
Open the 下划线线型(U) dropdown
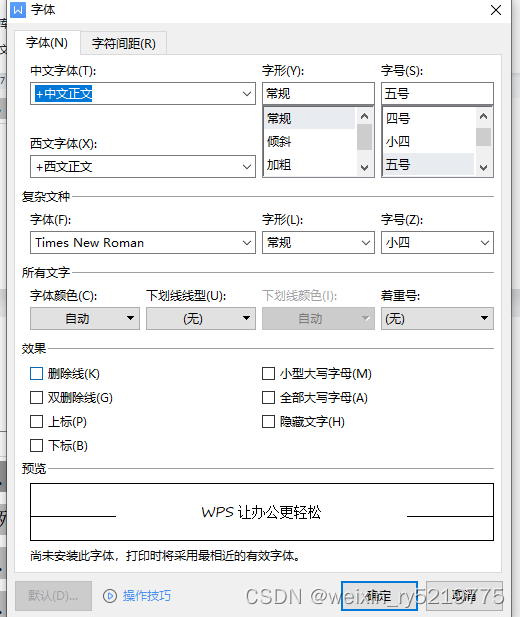point(201,318)
